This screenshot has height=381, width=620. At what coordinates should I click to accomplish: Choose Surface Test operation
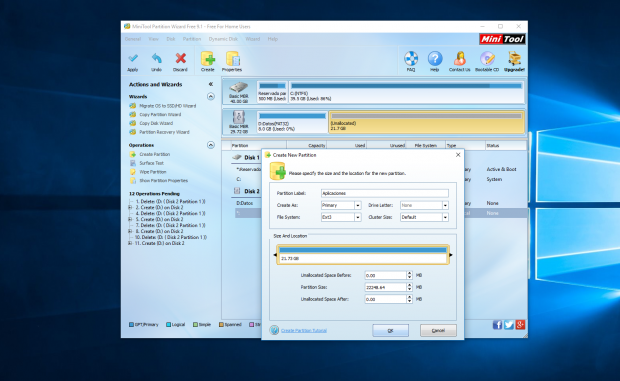coord(151,163)
